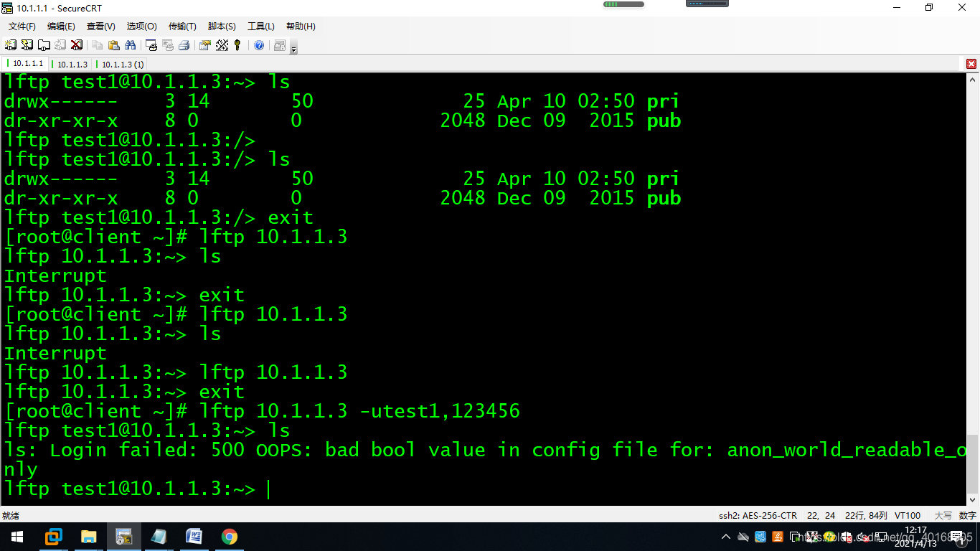Open the 查看(V) menu
Image resolution: width=980 pixels, height=551 pixels.
[101, 27]
